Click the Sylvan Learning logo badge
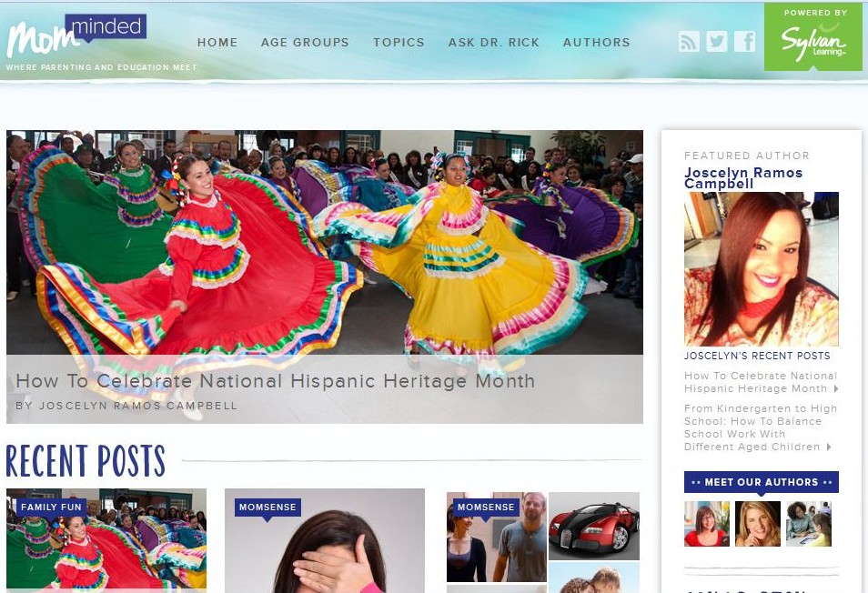868x593 pixels. pos(812,37)
